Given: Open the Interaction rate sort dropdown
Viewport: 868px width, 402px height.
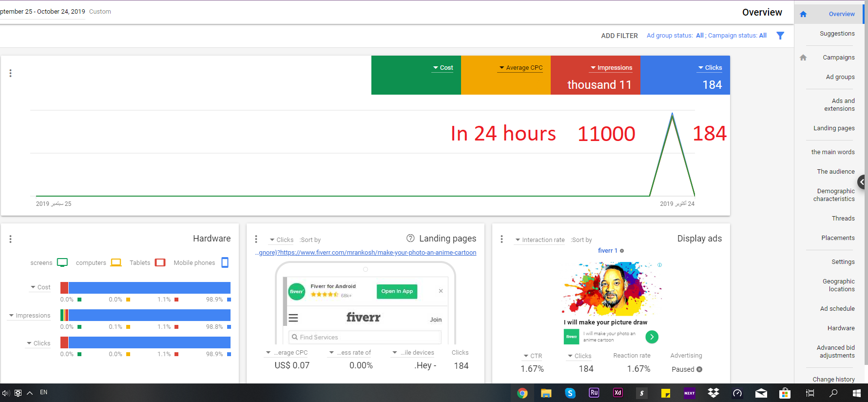Looking at the screenshot, I should 540,240.
